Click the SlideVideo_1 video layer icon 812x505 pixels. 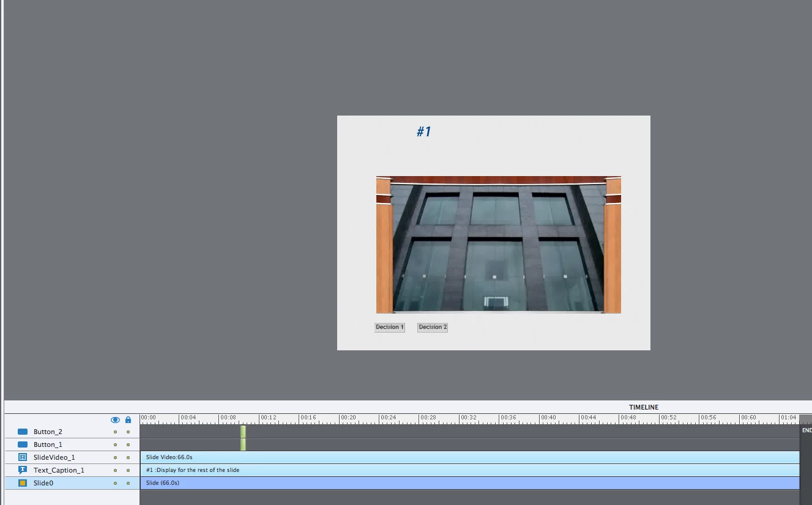click(23, 457)
